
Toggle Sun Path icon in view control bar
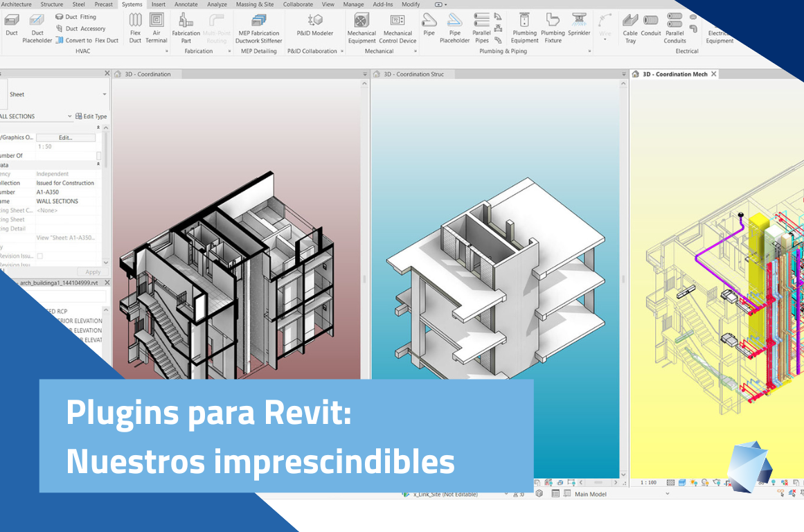[693, 483]
